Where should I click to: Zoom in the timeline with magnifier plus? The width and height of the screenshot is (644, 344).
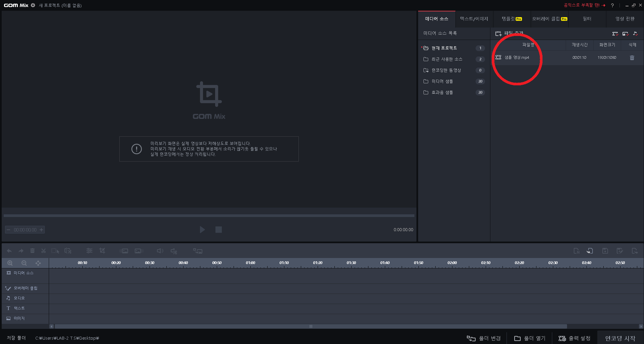10,263
